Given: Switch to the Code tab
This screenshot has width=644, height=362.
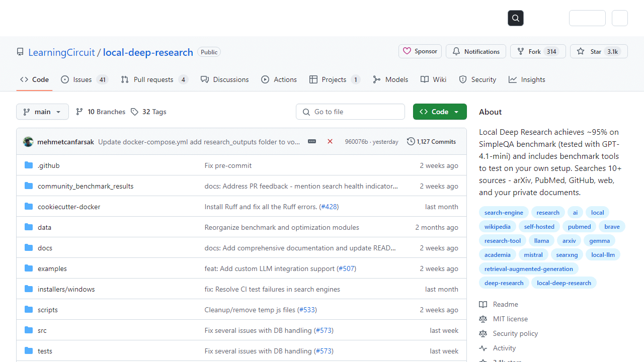Looking at the screenshot, I should click(x=34, y=79).
